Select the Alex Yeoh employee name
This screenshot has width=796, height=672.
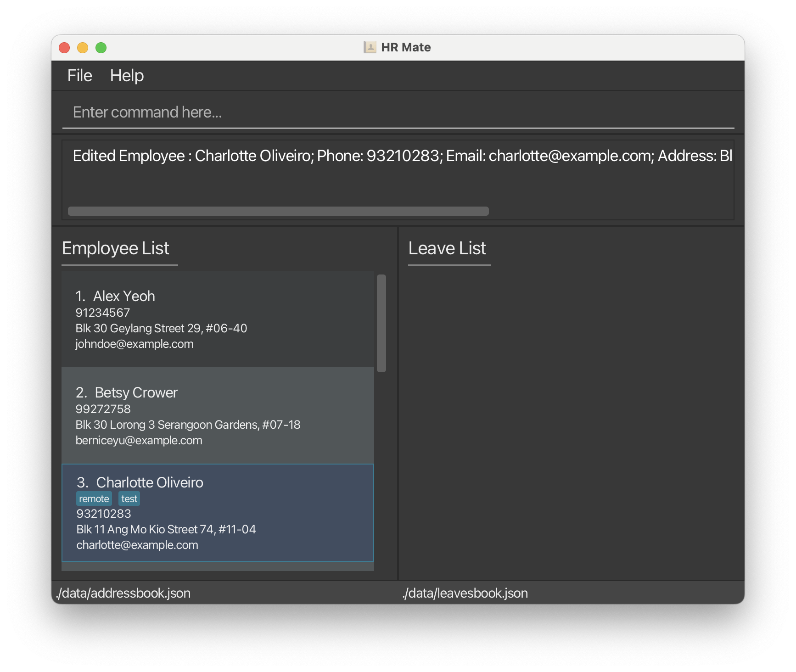click(124, 296)
